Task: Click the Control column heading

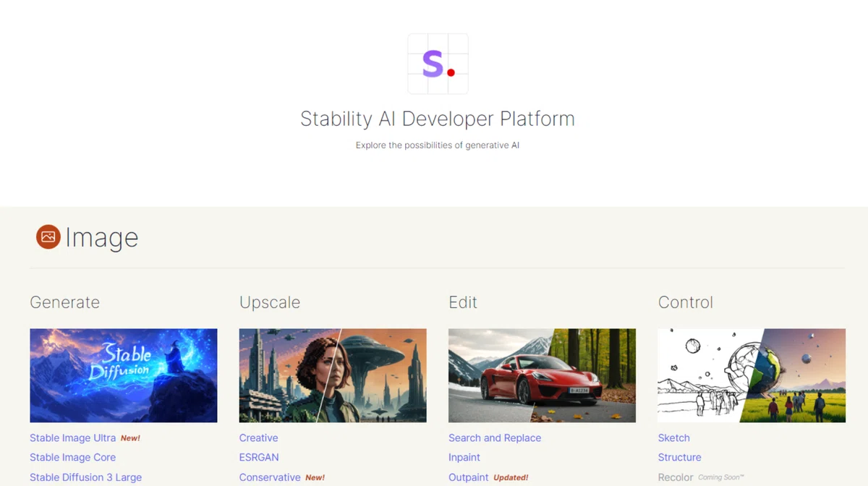Action: 686,302
